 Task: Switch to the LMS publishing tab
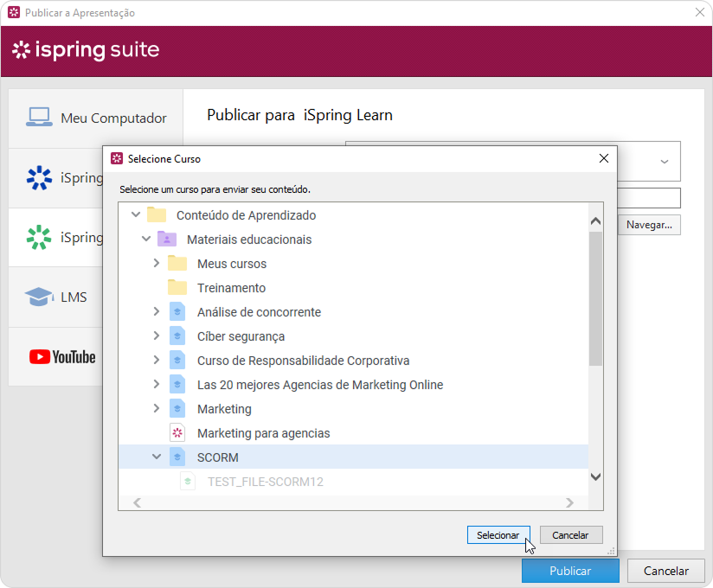coord(74,297)
